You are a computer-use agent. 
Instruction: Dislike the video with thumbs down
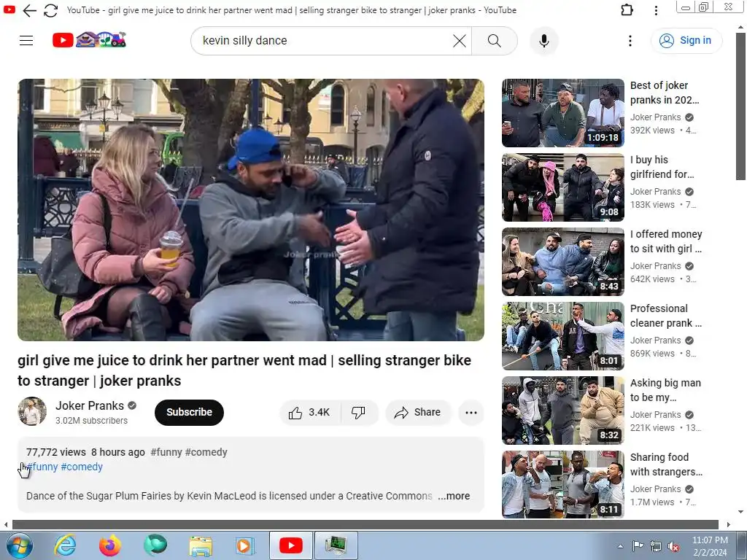pos(358,413)
